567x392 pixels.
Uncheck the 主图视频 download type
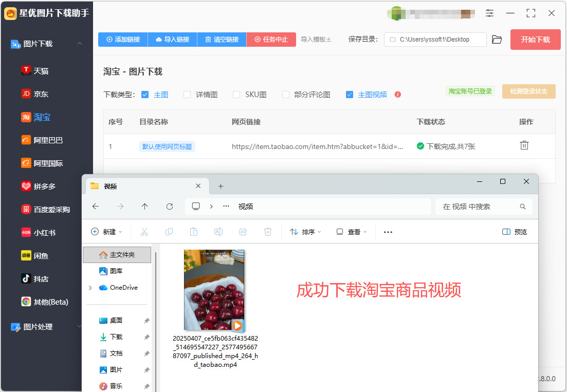350,95
